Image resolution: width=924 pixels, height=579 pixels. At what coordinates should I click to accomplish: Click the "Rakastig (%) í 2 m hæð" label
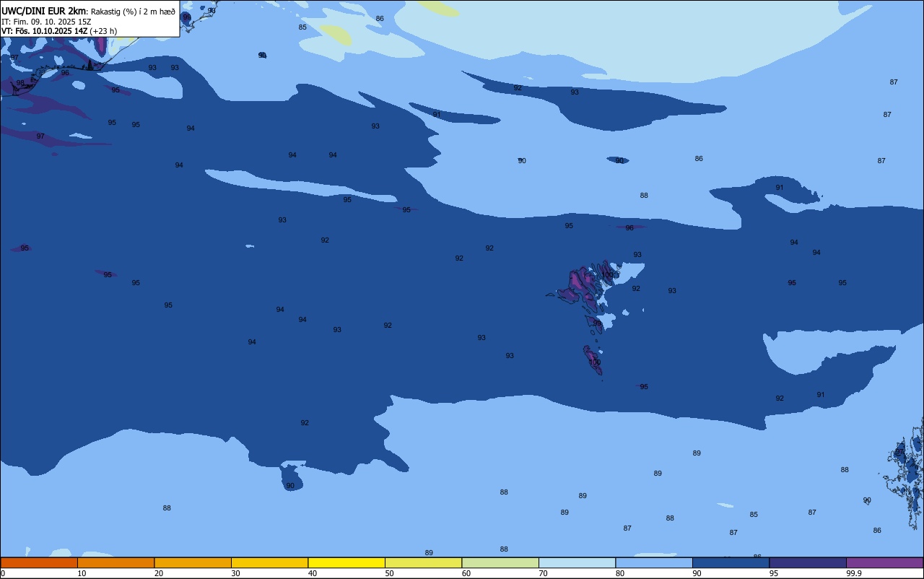(x=133, y=12)
